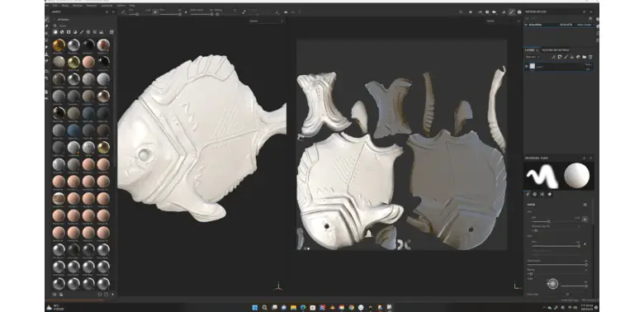The image size is (644, 312).
Task: Adjust the Stroke opacity slider in Properties
Action: 557,265
